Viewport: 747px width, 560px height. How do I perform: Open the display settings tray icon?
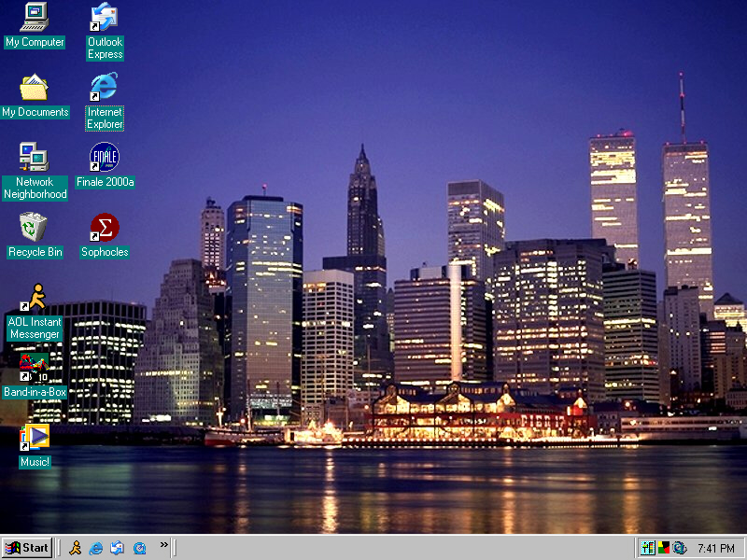663,547
